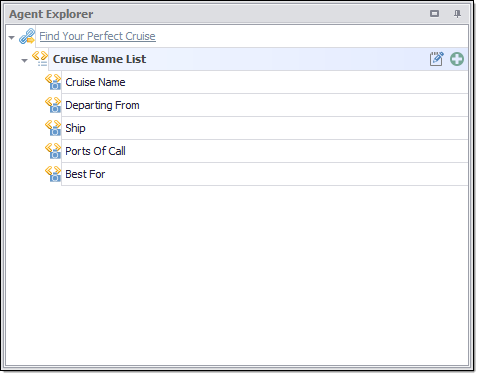Select the Ports Of Call item
This screenshot has height=376, width=479.
click(265, 151)
